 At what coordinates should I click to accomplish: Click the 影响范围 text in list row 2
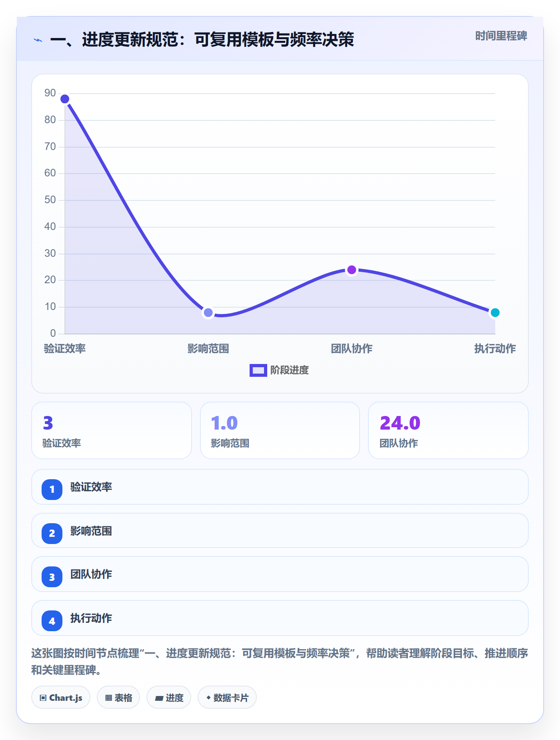[x=91, y=531]
